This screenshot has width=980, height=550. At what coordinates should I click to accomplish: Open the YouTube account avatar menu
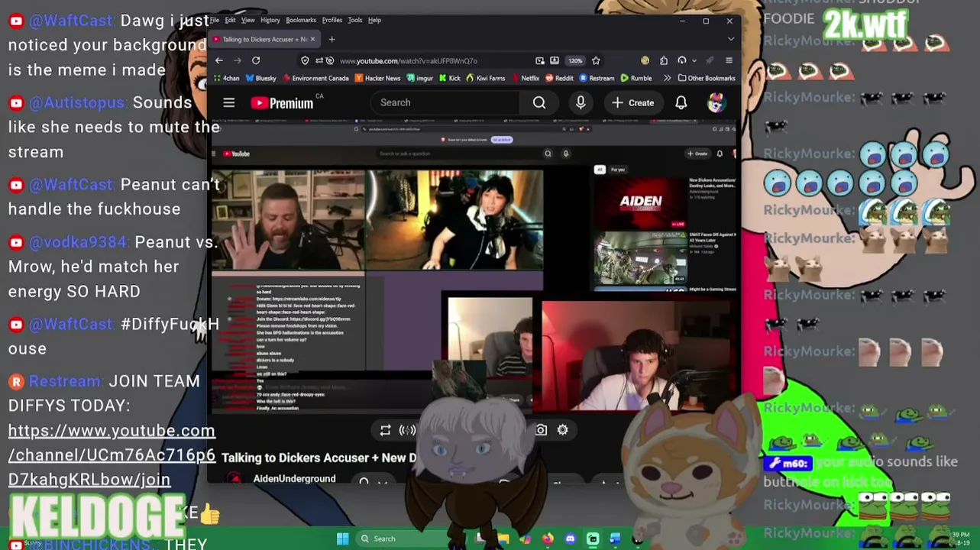716,102
